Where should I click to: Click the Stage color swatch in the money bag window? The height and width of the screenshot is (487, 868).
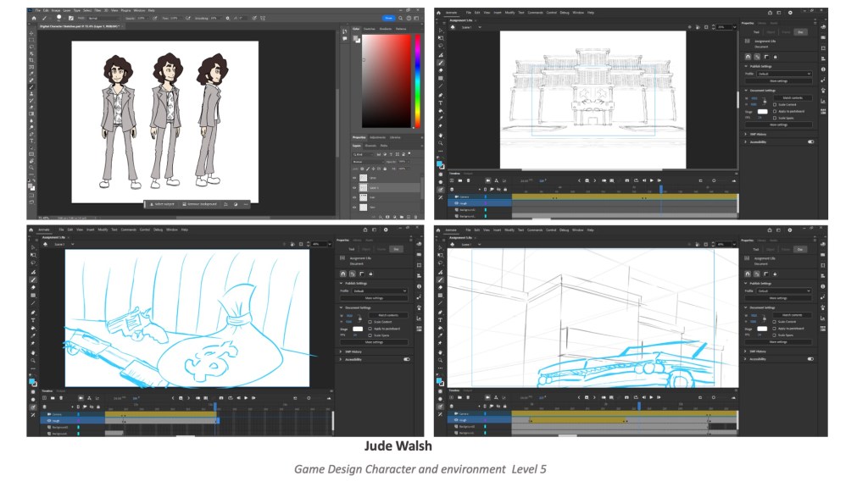[356, 329]
